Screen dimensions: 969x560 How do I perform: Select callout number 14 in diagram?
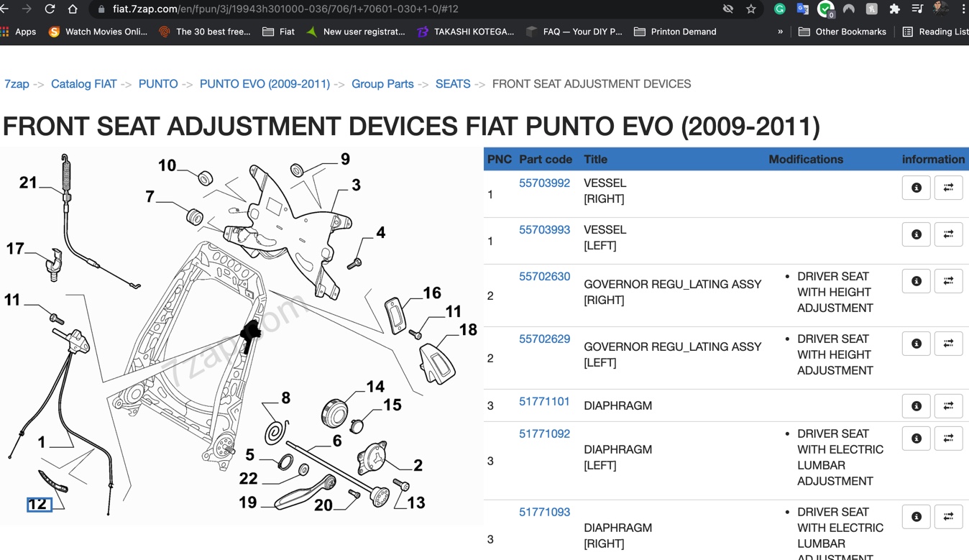point(375,387)
